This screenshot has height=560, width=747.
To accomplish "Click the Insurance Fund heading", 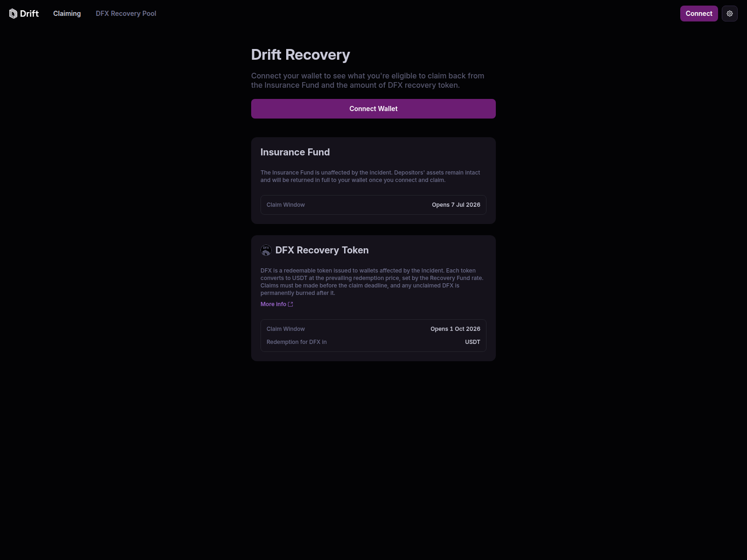I will tap(295, 152).
